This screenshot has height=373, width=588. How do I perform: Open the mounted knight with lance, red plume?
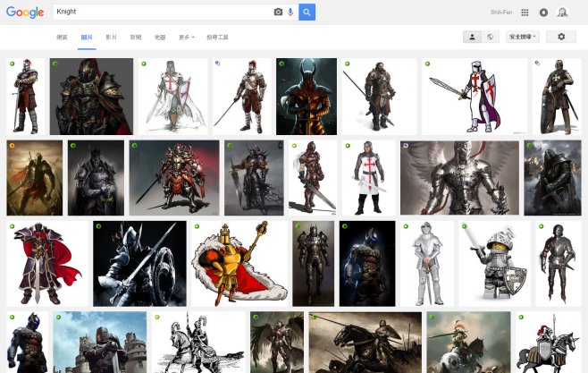(468, 343)
